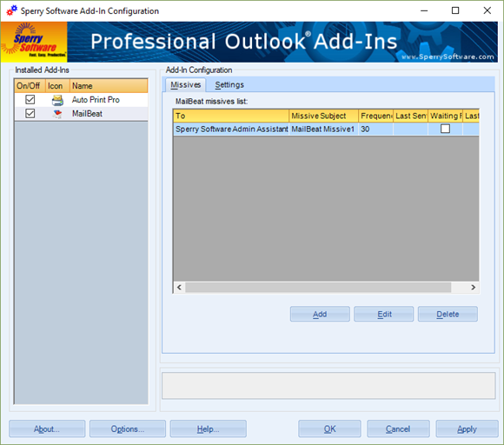Image resolution: width=504 pixels, height=445 pixels.
Task: Confirm with the OK button
Action: [x=329, y=429]
